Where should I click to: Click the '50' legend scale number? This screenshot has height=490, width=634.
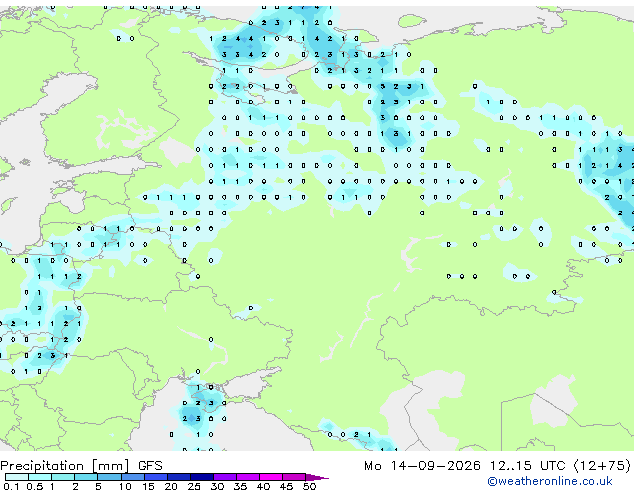click(309, 486)
